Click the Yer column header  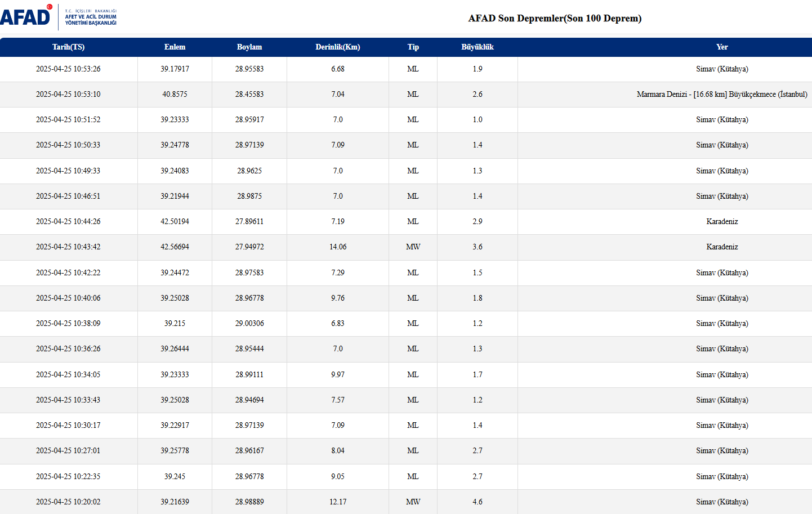pyautogui.click(x=722, y=47)
